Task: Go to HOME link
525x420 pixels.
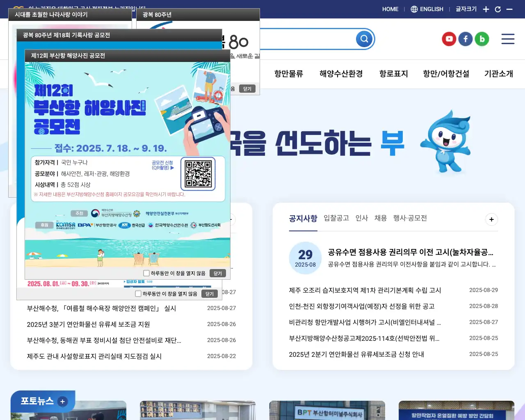Action: (x=390, y=9)
